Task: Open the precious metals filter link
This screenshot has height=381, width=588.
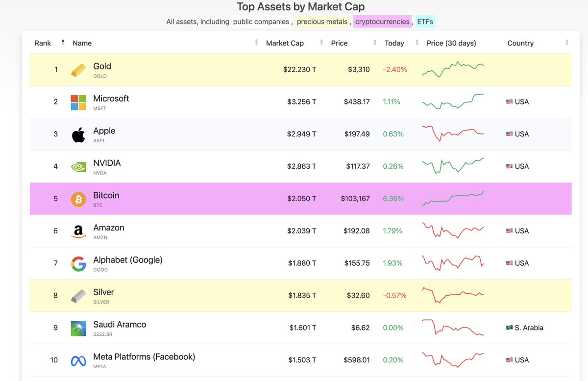Action: tap(322, 22)
